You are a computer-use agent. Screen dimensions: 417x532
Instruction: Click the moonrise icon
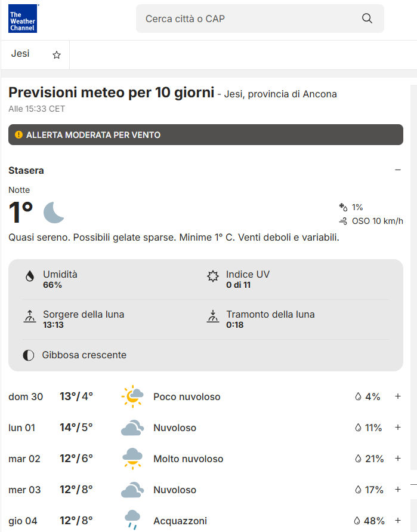coord(29,317)
